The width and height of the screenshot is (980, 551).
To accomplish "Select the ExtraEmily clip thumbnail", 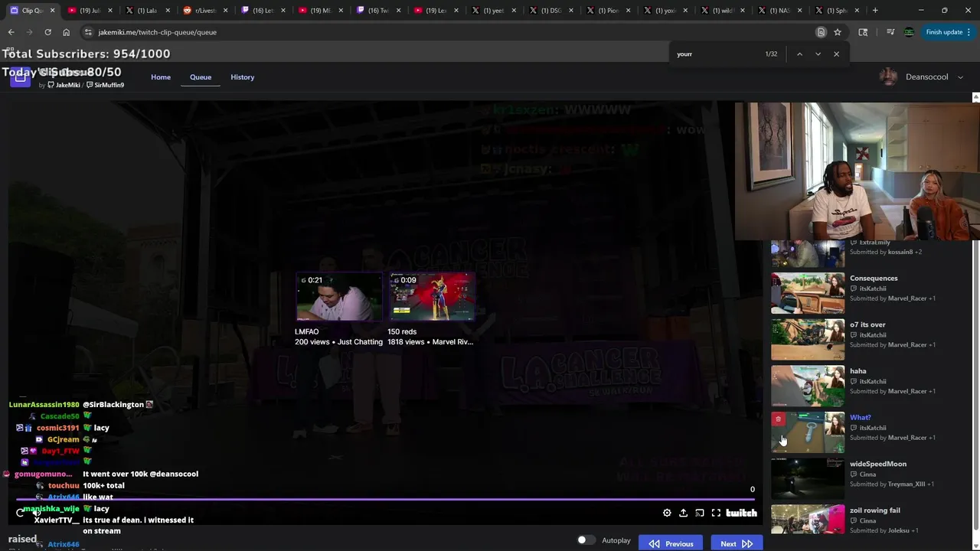I will point(808,254).
